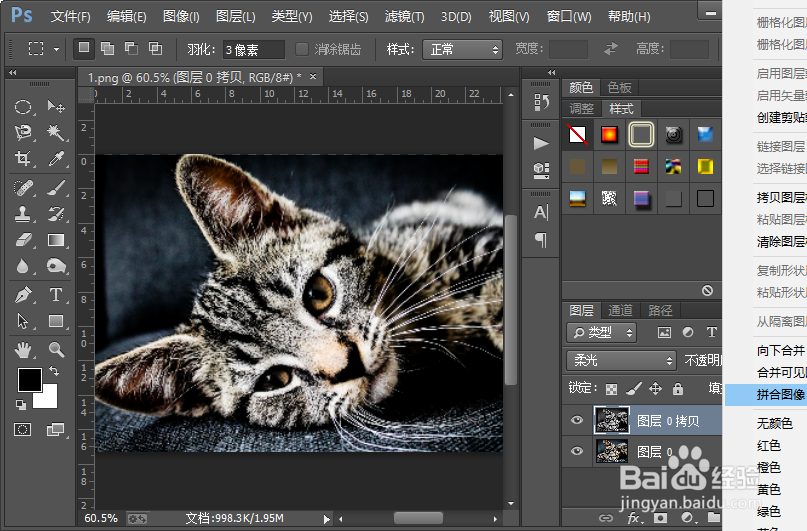Change screen mode icon

[55, 429]
